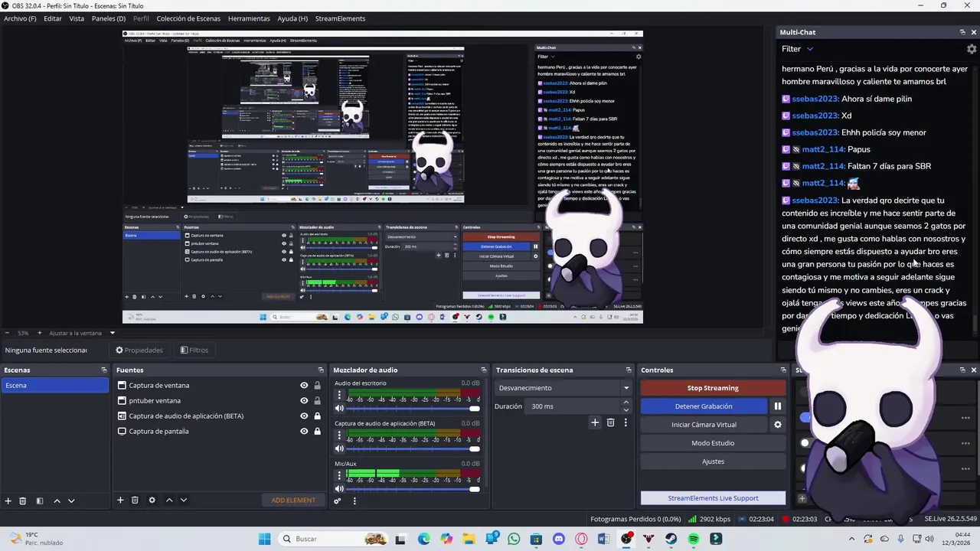The image size is (980, 551).
Task: Adjust Audio del escritorio volume slider
Action: point(414,408)
